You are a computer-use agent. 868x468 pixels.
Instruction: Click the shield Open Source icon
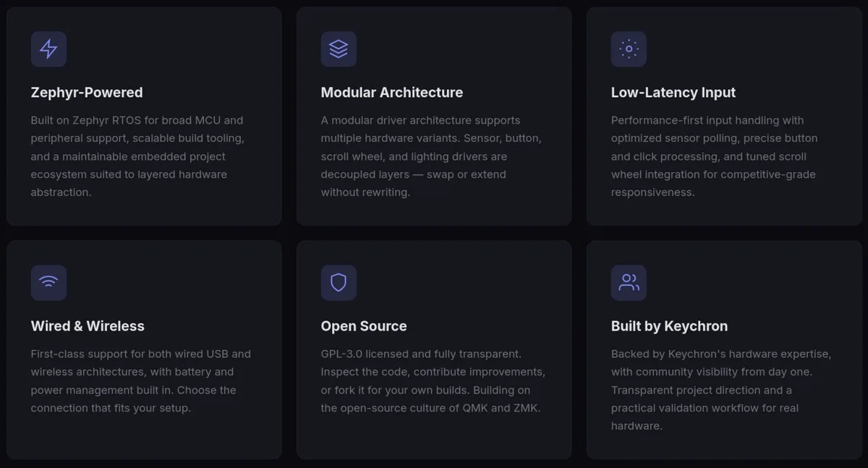339,283
